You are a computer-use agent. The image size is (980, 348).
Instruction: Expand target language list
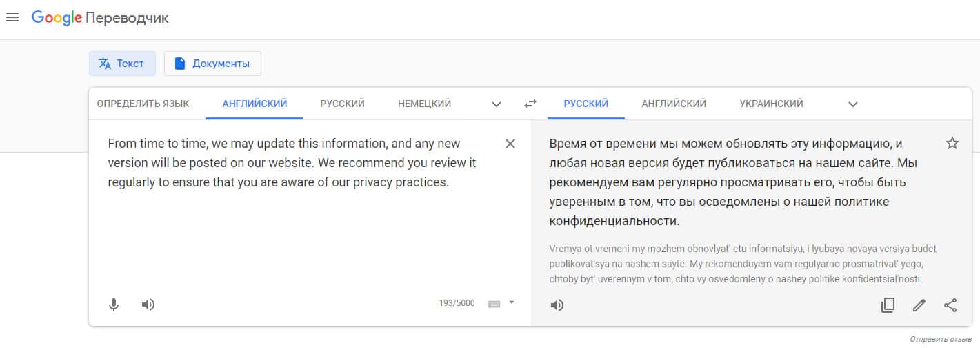click(852, 104)
